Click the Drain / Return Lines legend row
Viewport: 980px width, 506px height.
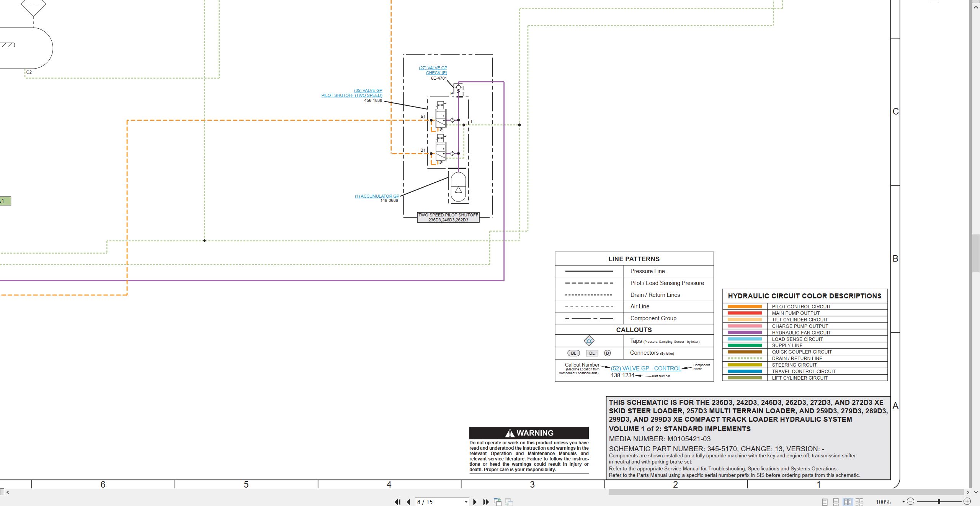tap(634, 295)
